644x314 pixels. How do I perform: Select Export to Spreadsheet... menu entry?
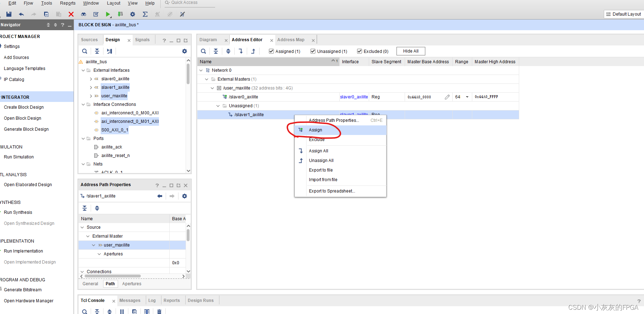point(341,191)
